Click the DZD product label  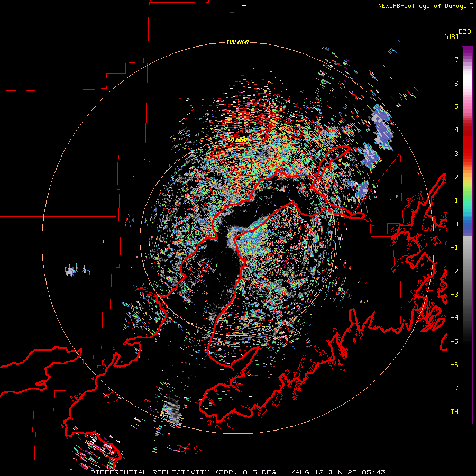click(465, 32)
